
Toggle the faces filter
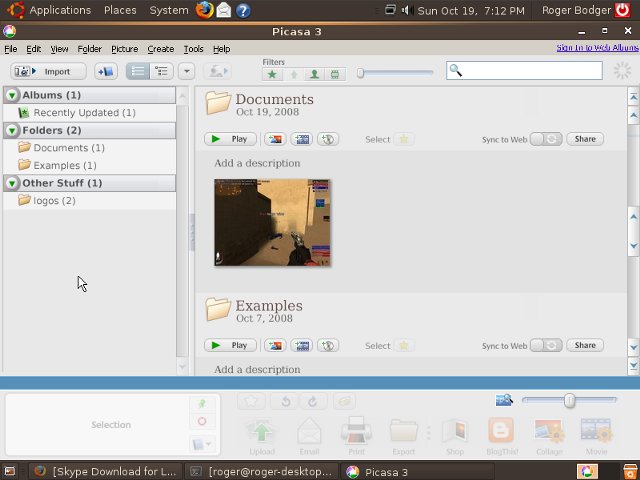coord(314,75)
